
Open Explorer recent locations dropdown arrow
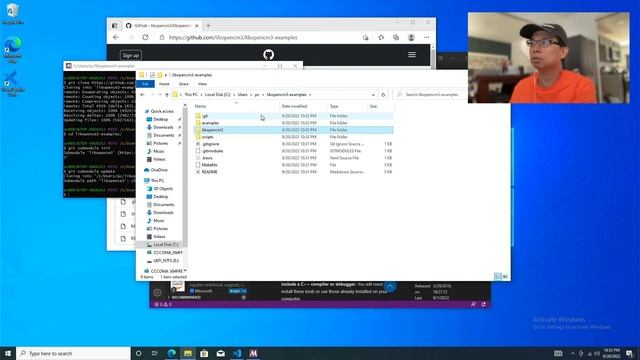tap(160, 95)
